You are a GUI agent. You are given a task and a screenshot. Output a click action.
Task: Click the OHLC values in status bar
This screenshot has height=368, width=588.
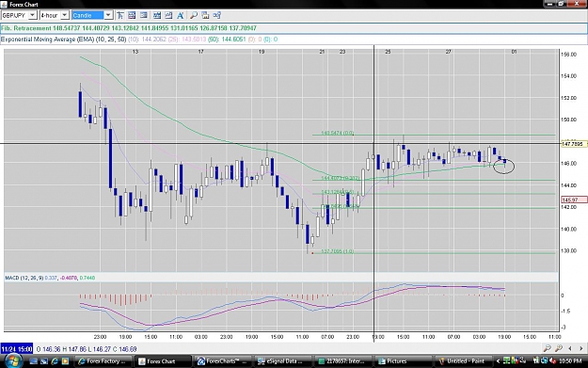coord(87,349)
